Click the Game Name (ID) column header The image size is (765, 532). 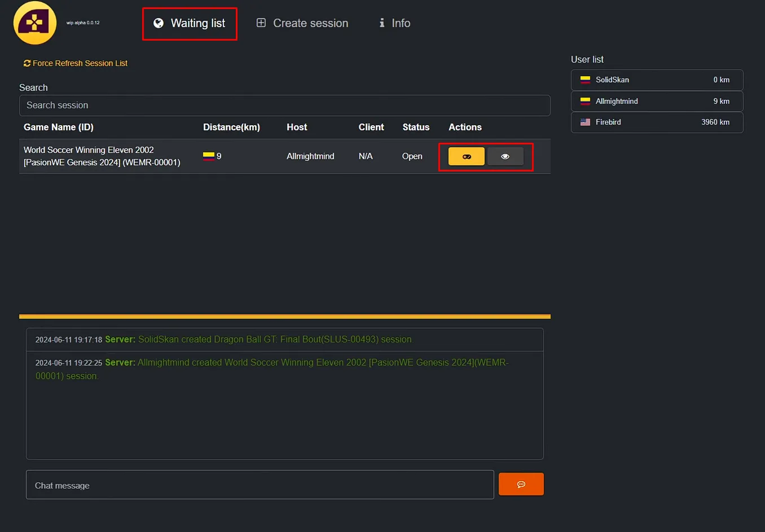[x=59, y=127]
